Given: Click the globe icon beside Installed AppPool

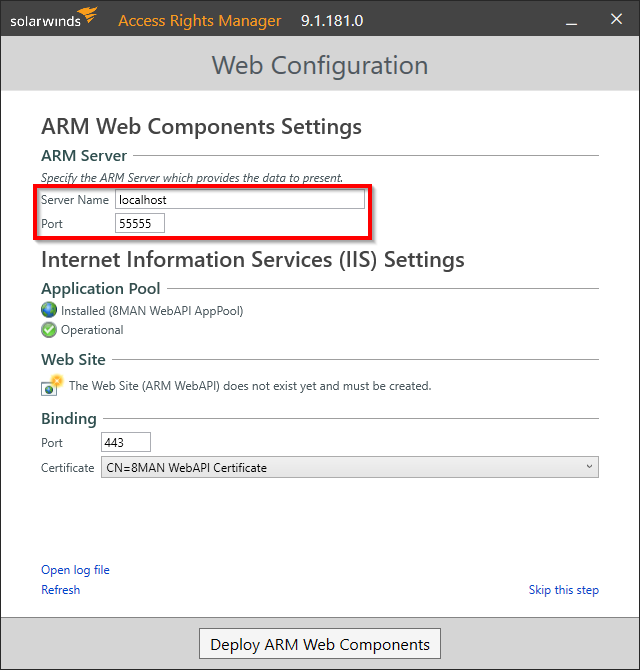Looking at the screenshot, I should 49,310.
